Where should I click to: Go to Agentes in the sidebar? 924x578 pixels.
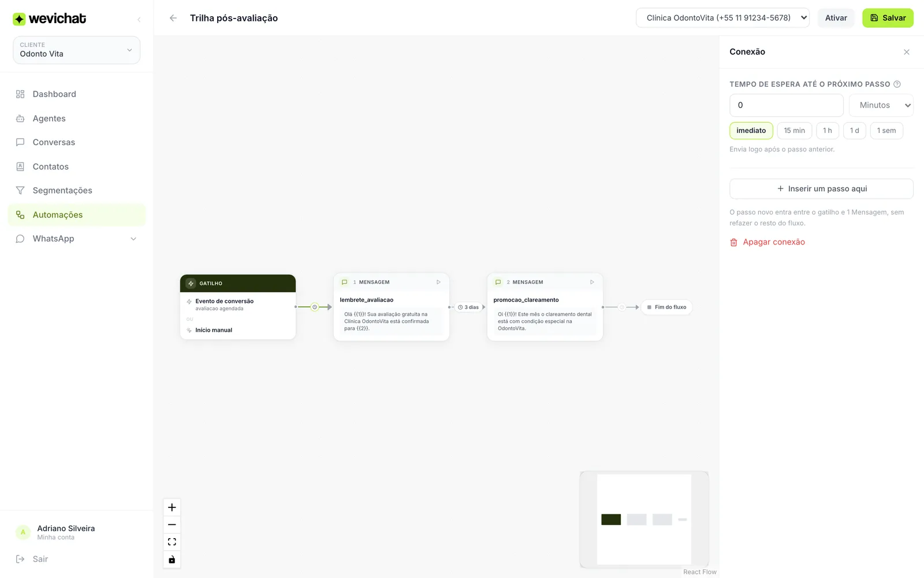point(76,118)
